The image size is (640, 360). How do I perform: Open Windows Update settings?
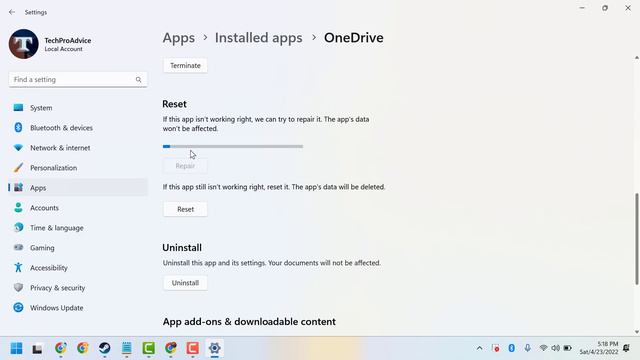78,308
